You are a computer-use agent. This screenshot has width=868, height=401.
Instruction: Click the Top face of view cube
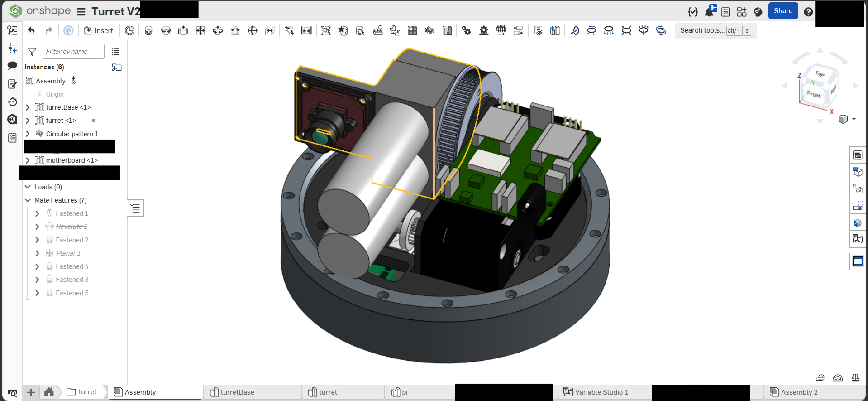820,74
